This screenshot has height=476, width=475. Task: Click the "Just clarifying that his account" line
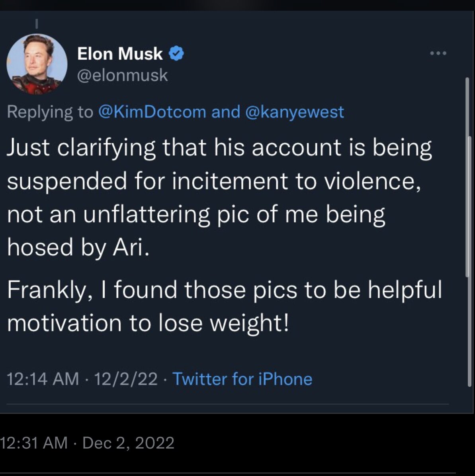click(219, 148)
